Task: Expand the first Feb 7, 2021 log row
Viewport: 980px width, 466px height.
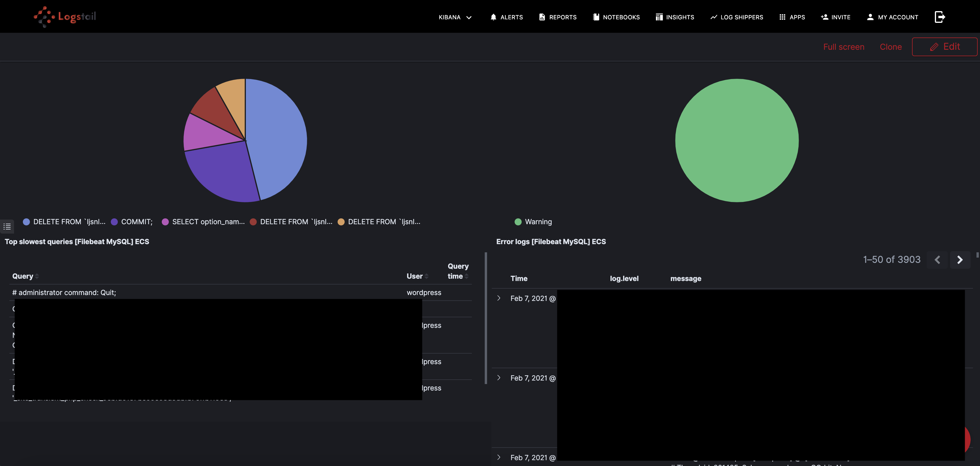Action: [x=499, y=298]
